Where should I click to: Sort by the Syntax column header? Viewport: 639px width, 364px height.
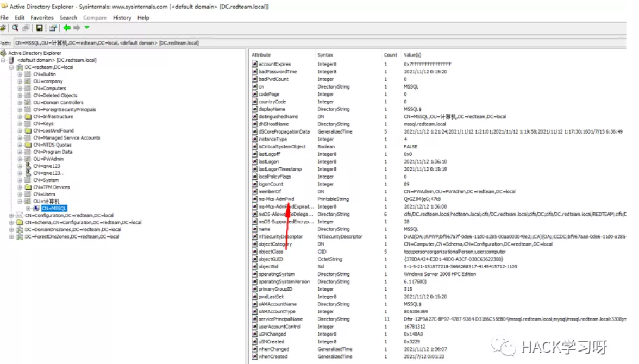(325, 55)
